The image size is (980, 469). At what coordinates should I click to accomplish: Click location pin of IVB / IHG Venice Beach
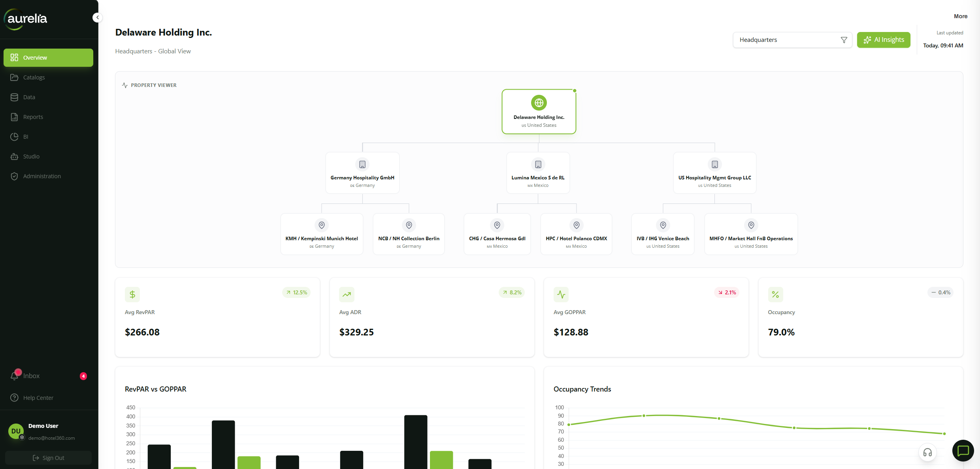coord(663,225)
